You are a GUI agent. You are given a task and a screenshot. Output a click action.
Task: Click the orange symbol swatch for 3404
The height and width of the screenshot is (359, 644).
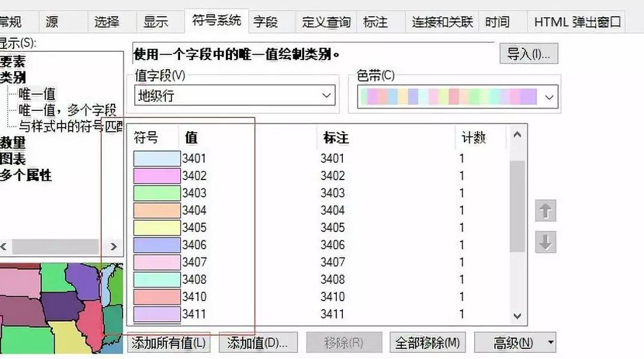pos(157,211)
